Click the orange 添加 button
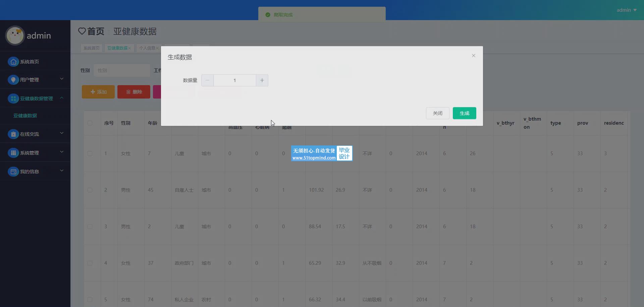644x307 pixels. (x=98, y=92)
